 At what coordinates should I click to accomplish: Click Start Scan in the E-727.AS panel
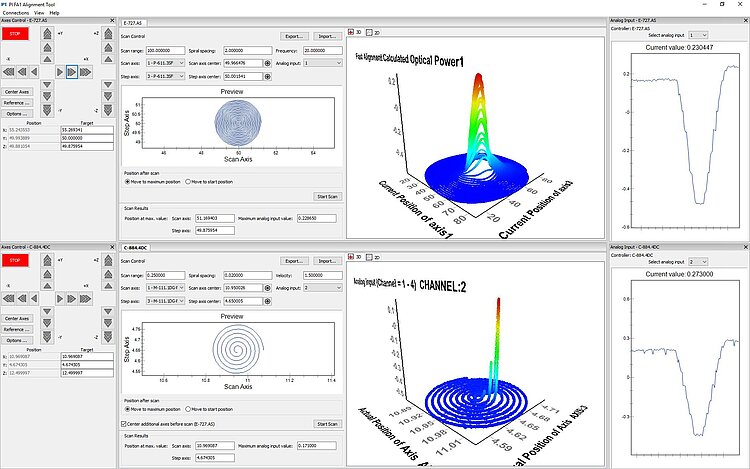pyautogui.click(x=326, y=196)
